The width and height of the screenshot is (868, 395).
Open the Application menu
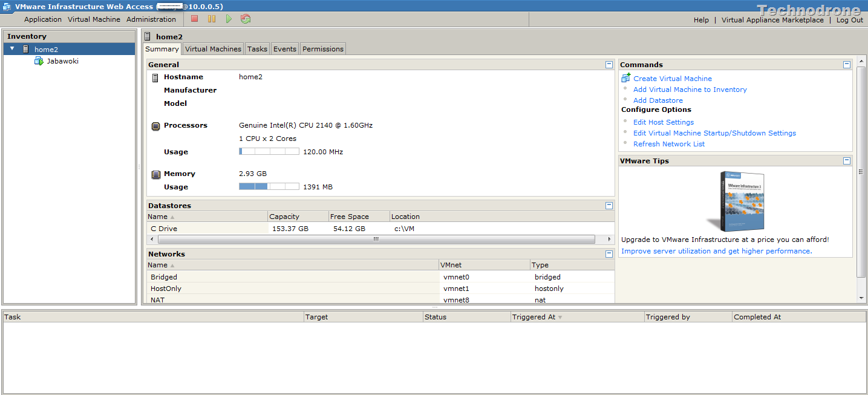tap(43, 19)
